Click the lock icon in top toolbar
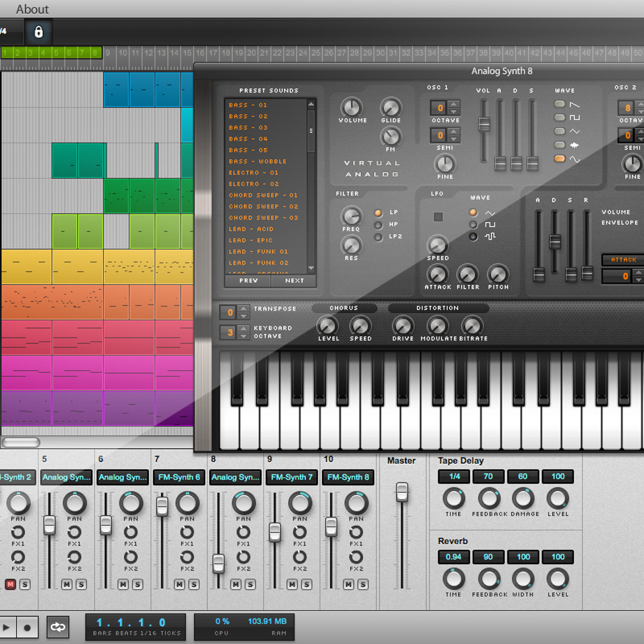 point(39,32)
